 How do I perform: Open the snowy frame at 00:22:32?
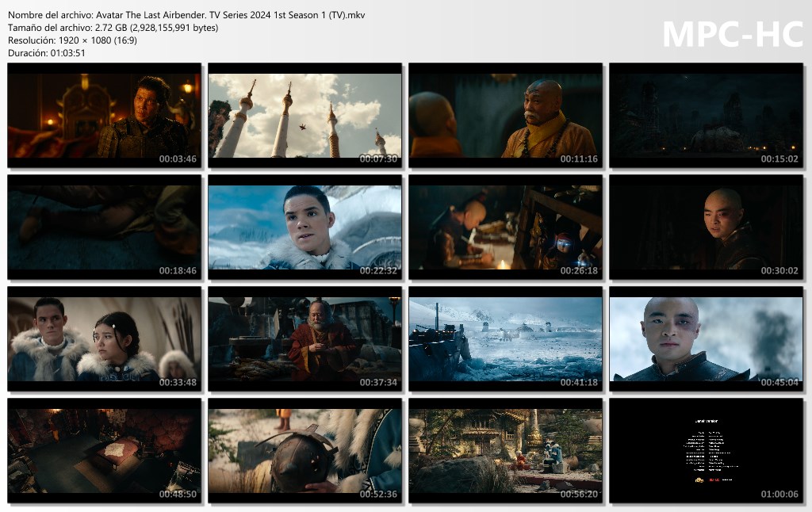coord(304,227)
